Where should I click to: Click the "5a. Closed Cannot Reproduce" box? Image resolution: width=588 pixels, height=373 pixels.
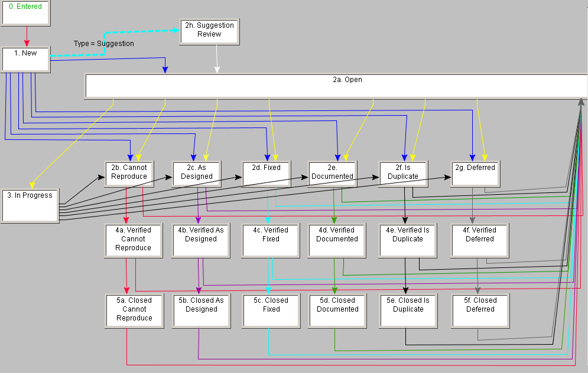(134, 310)
